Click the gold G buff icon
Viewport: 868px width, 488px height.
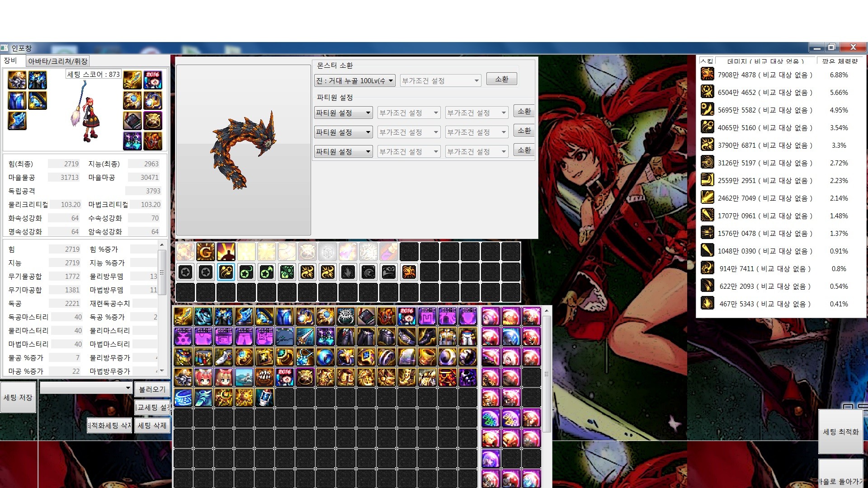pyautogui.click(x=206, y=252)
